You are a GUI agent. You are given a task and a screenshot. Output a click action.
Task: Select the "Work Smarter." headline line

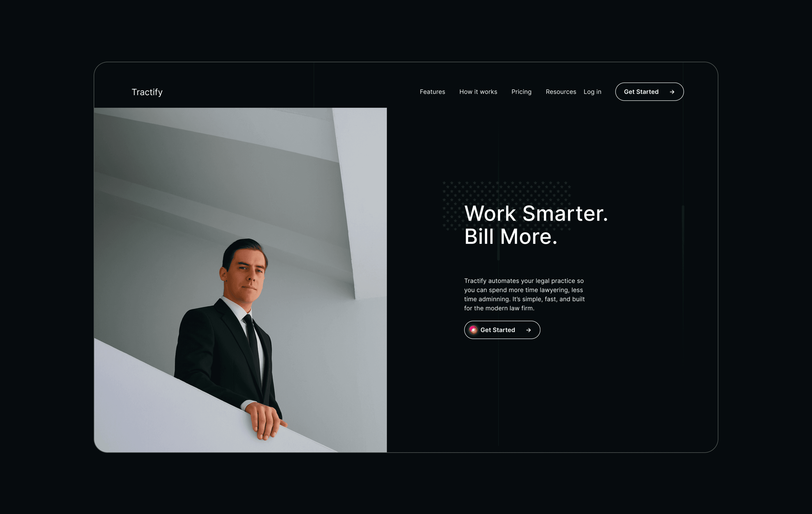coord(536,214)
